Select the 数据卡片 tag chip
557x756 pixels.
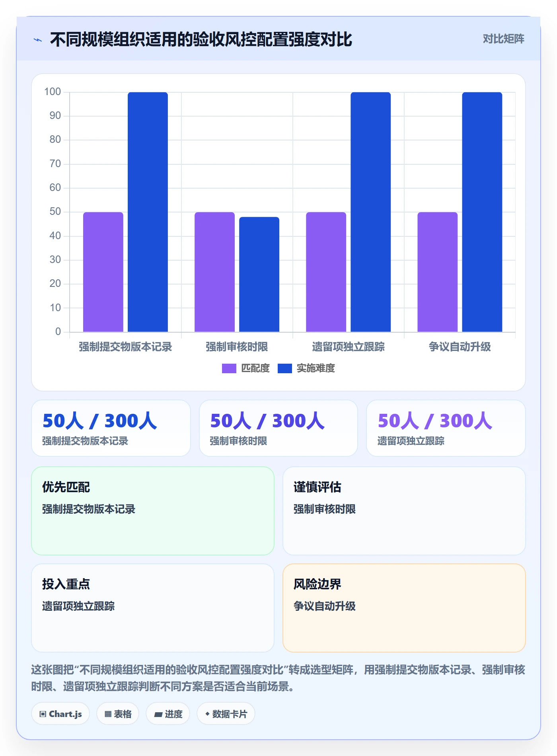coord(226,714)
